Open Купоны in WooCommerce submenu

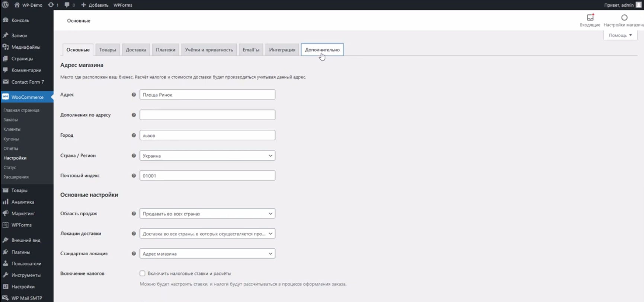[11, 139]
